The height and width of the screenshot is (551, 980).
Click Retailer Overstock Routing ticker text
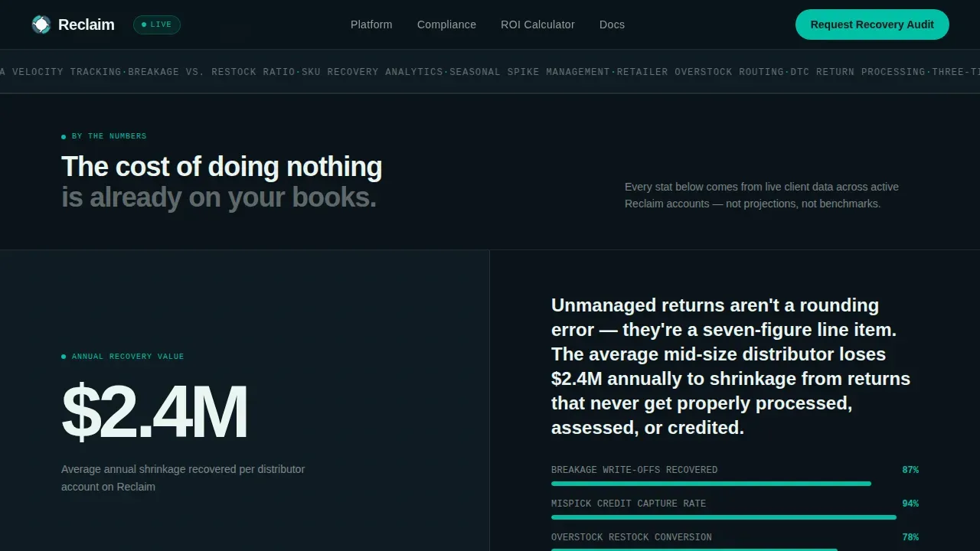[x=701, y=72]
